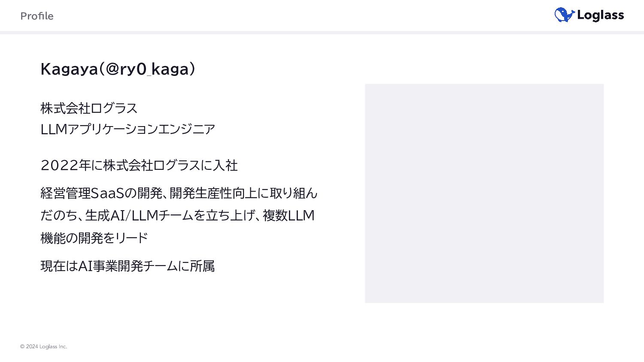
Task: Click the word SaaS in the paragraph
Action: pos(107,193)
